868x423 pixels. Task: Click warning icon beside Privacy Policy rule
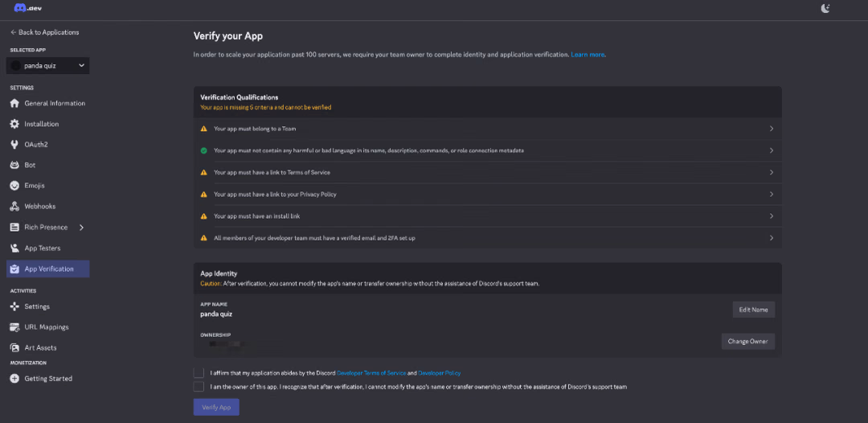(x=203, y=195)
